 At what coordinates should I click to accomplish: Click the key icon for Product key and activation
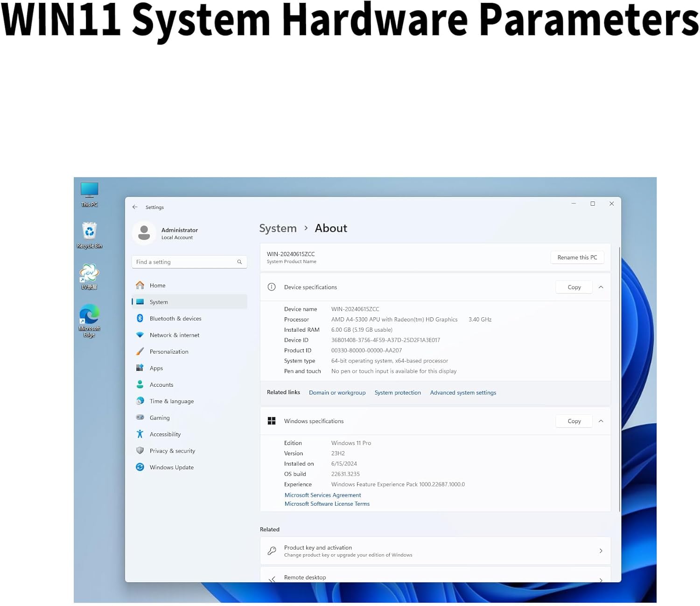(x=272, y=551)
